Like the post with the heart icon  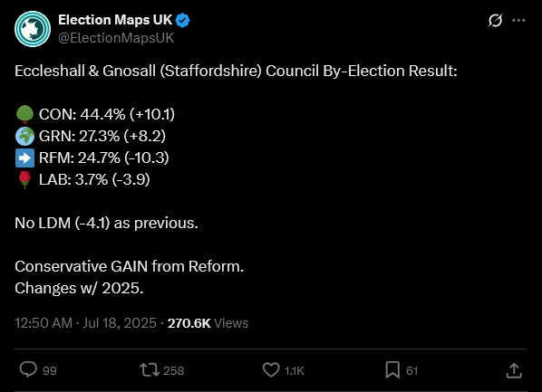click(271, 370)
